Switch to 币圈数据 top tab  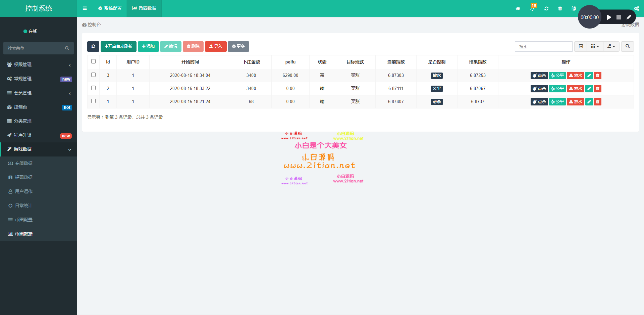coord(144,8)
